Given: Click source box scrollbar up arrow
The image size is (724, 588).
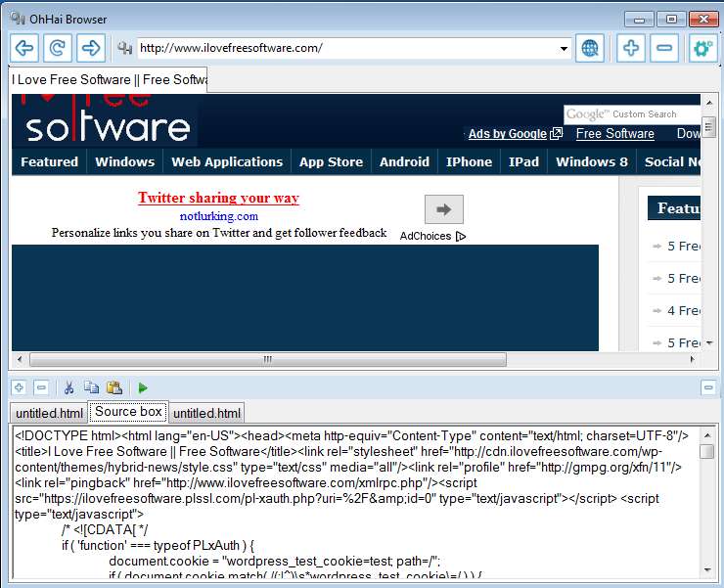Looking at the screenshot, I should coord(707,435).
